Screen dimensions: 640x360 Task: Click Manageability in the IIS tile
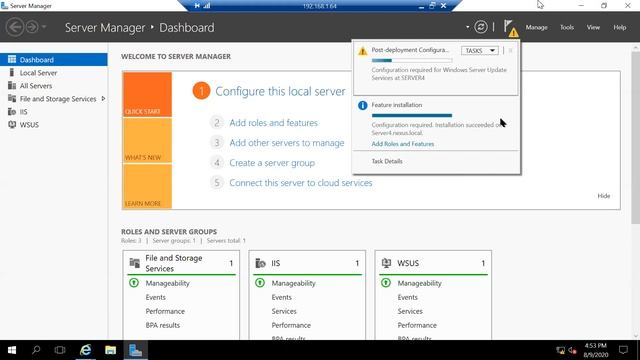(293, 283)
